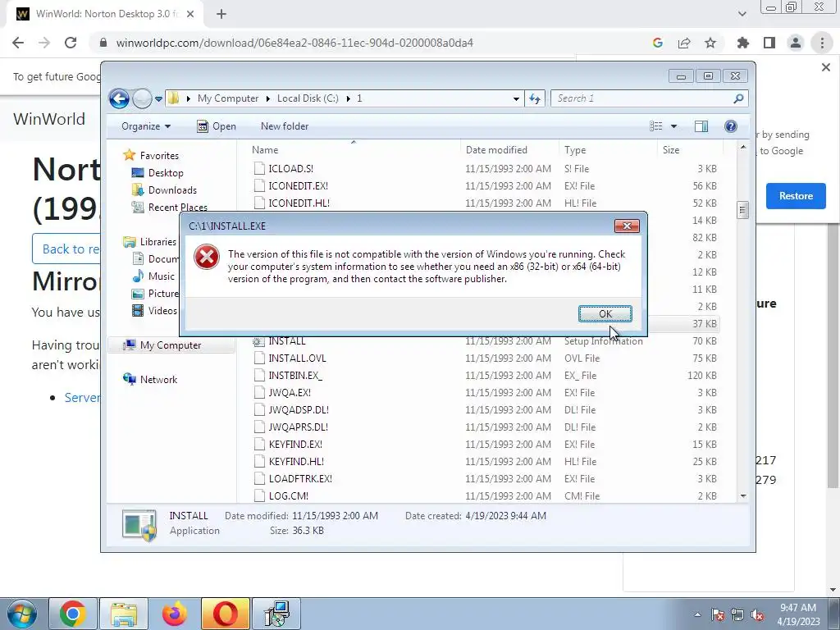The image size is (840, 630).
Task: Open Desktop in the Favorites list
Action: 166,173
